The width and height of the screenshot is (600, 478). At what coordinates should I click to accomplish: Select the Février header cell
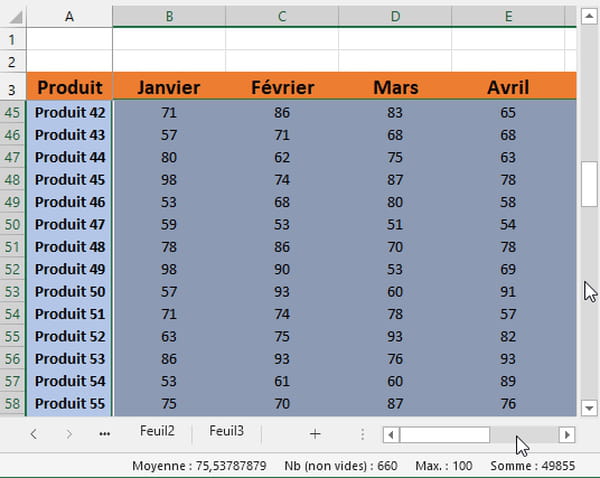tap(282, 87)
